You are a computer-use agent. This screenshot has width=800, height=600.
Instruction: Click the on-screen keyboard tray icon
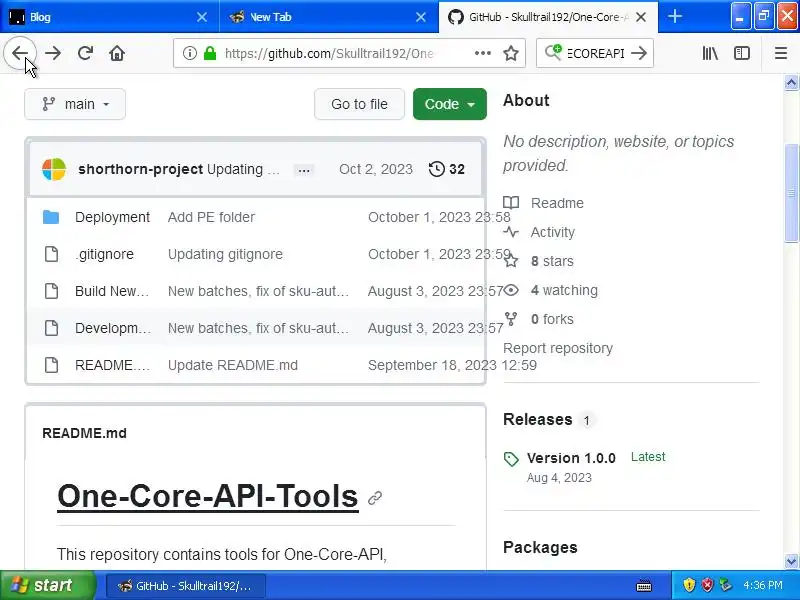(x=644, y=585)
